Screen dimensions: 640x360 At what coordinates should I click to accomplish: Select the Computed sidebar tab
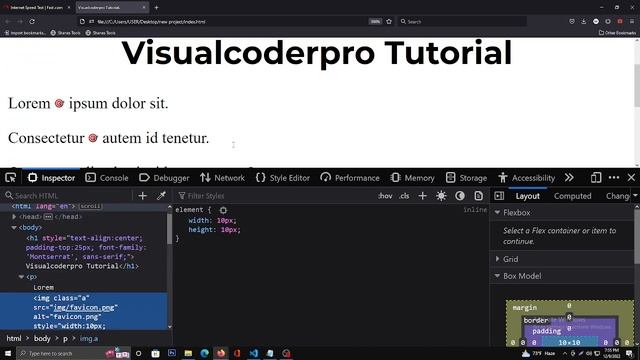572,196
